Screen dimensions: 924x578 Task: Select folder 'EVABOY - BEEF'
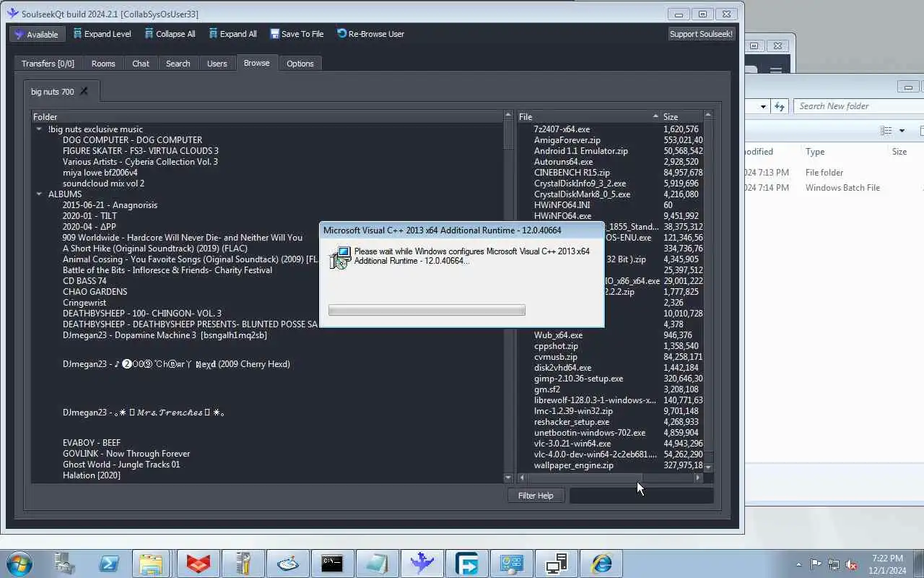pyautogui.click(x=92, y=443)
